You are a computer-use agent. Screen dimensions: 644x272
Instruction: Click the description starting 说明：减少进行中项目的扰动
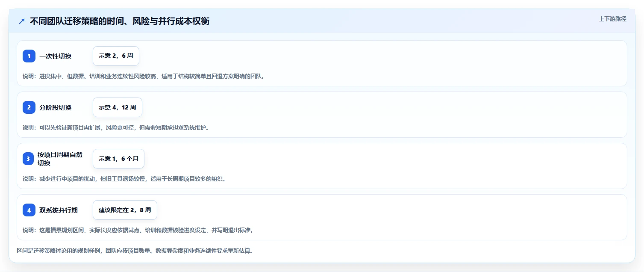(x=124, y=179)
